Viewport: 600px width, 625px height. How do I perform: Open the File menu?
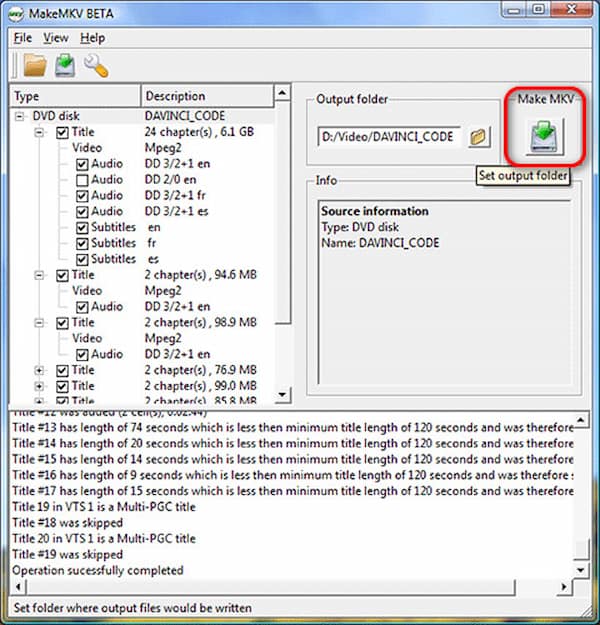[23, 38]
